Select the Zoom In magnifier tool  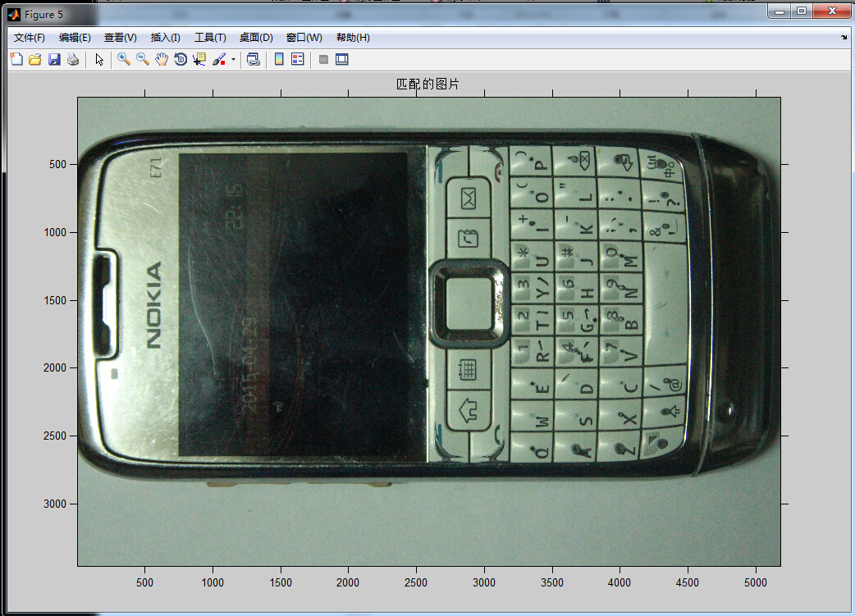(124, 59)
